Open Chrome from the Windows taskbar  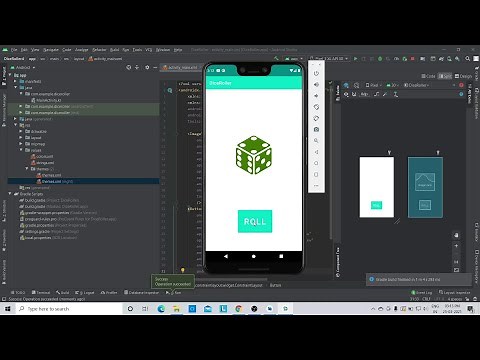(x=239, y=309)
